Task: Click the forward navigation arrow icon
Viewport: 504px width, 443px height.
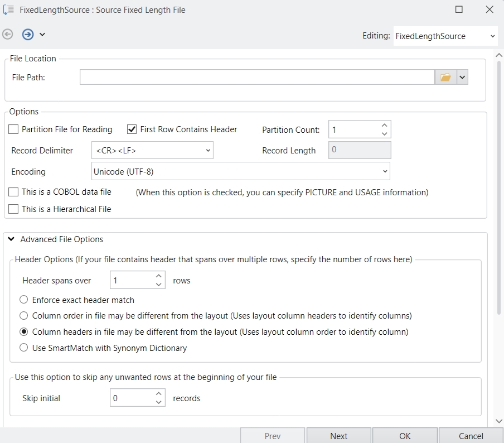Action: 27,35
